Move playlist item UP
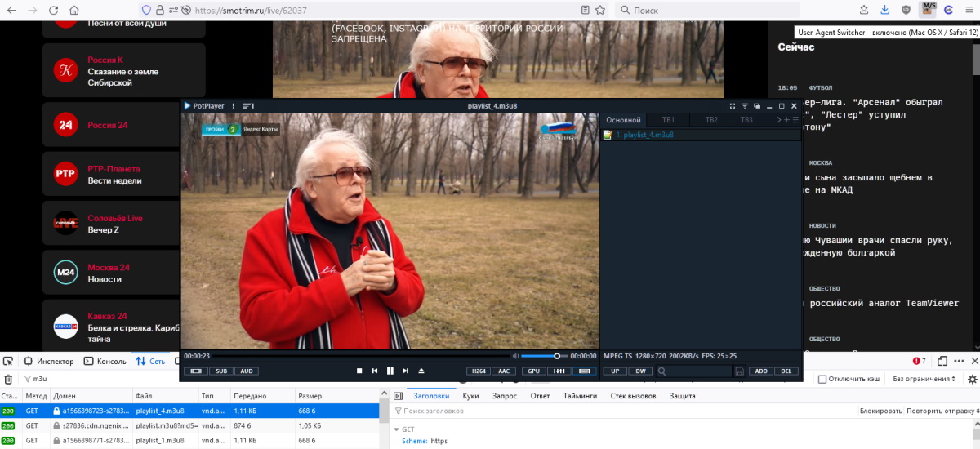980x449 pixels. click(615, 371)
